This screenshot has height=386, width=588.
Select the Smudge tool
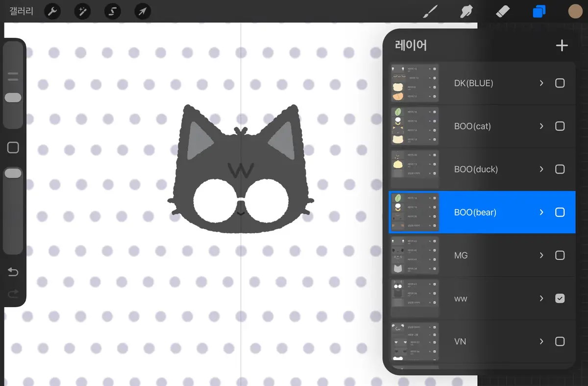pyautogui.click(x=466, y=11)
